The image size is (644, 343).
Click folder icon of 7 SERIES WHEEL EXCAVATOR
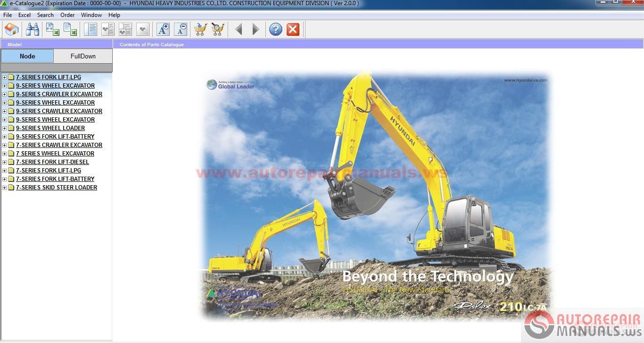pyautogui.click(x=11, y=154)
